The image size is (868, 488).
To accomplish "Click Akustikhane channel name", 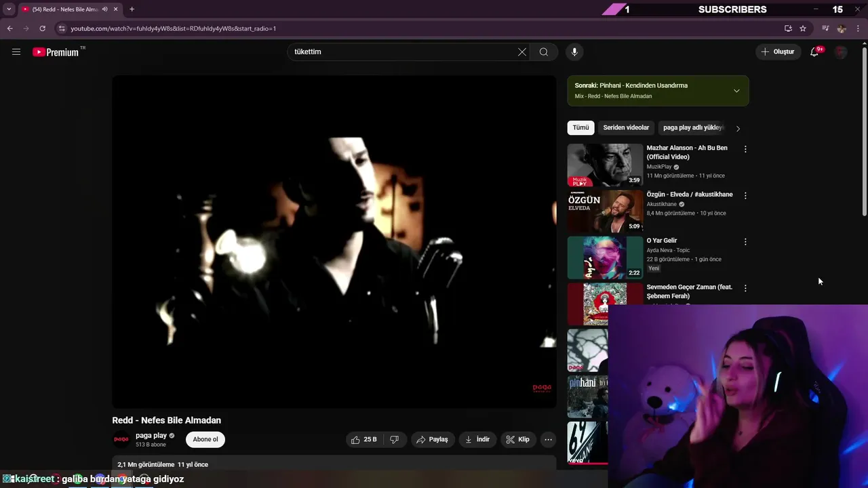I will (661, 204).
